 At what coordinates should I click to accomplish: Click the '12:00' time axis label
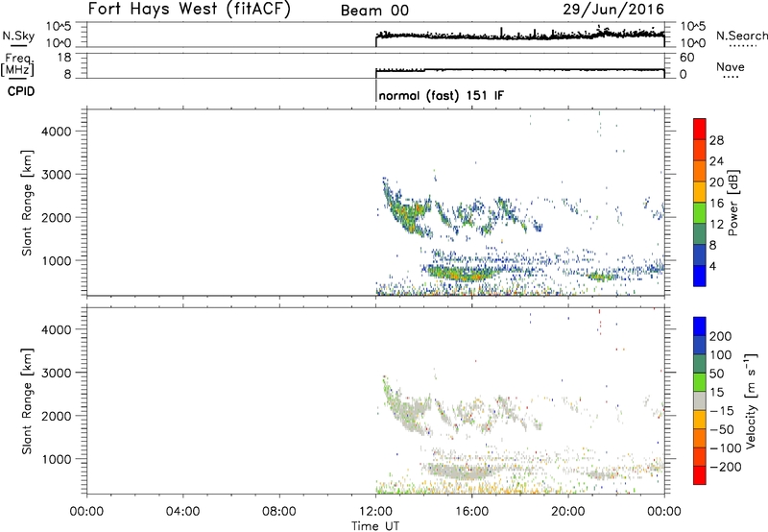(x=375, y=512)
